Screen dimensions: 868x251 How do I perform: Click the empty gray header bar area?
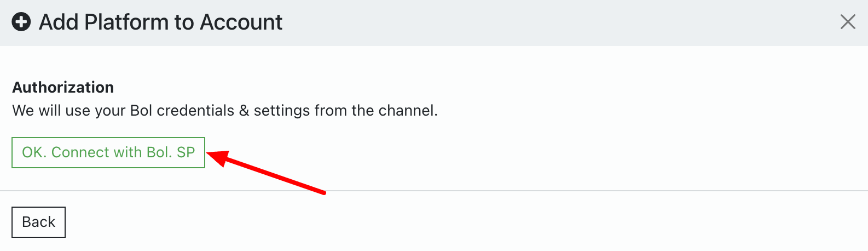(547, 22)
